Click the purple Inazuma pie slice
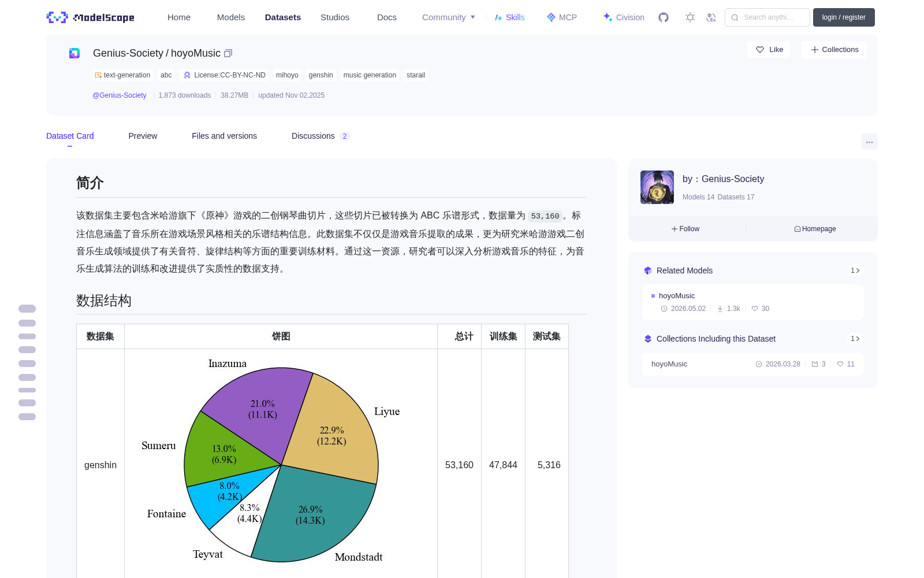924x578 pixels. point(263,409)
